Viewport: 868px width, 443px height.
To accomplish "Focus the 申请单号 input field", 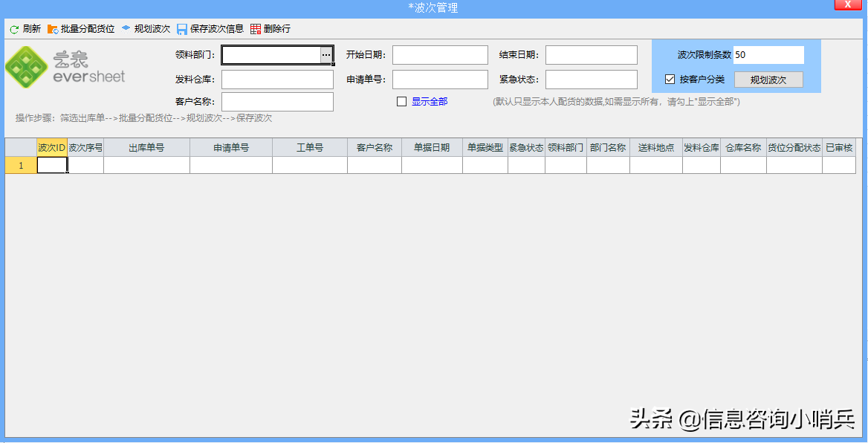I will coord(439,79).
